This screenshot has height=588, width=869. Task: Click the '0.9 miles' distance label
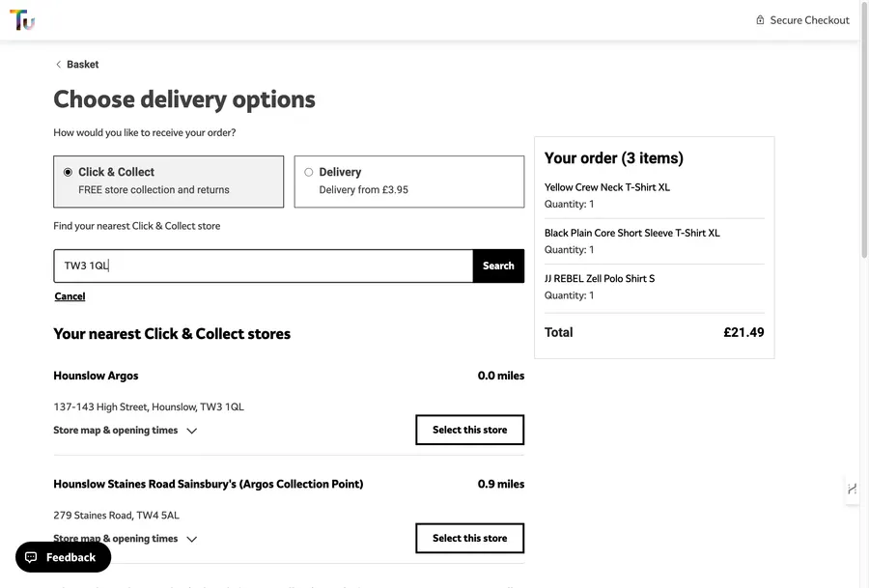coord(501,484)
